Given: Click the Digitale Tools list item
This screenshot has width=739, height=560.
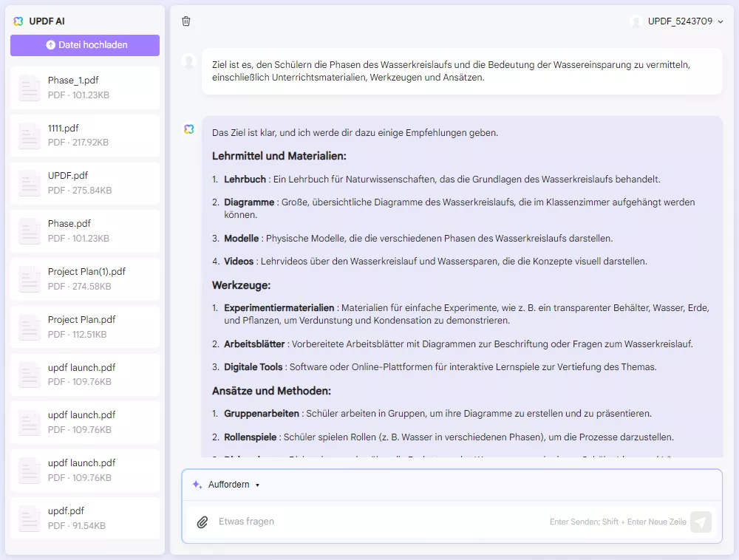Looking at the screenshot, I should [434, 367].
